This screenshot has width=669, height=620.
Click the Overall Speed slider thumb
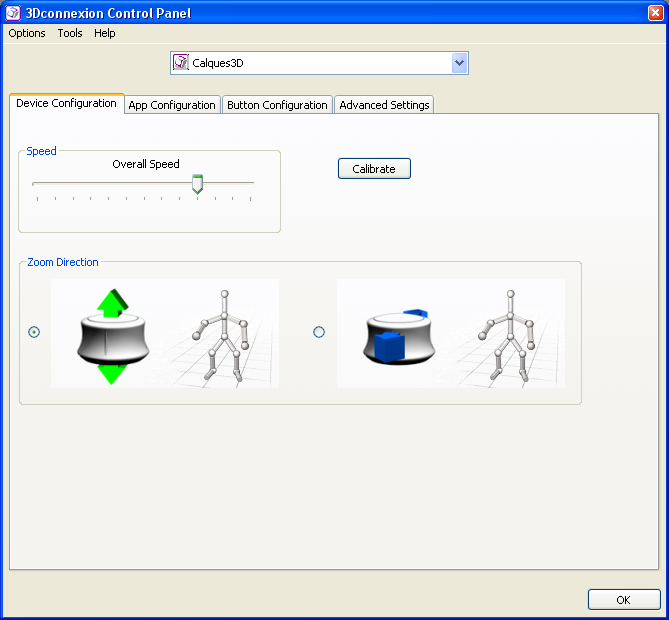tap(197, 184)
